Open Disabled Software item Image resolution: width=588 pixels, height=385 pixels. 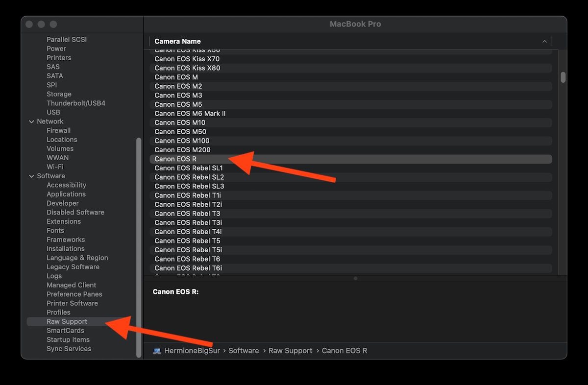(x=75, y=212)
